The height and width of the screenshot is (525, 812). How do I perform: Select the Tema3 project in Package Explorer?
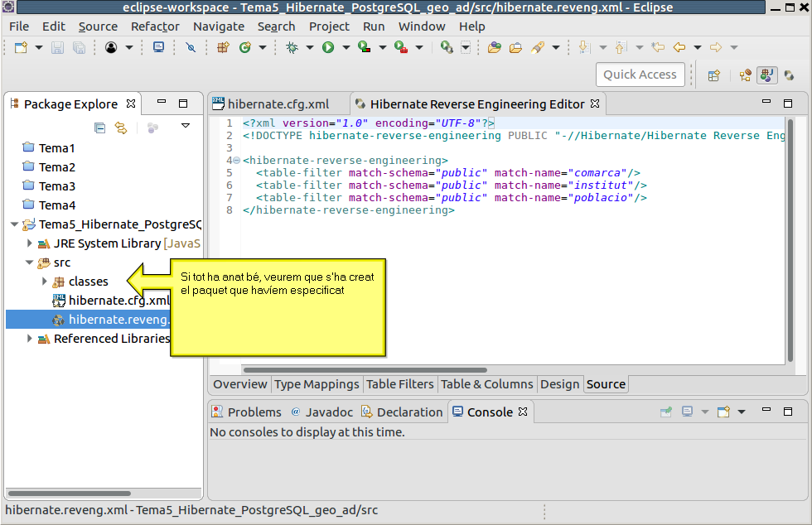point(57,185)
